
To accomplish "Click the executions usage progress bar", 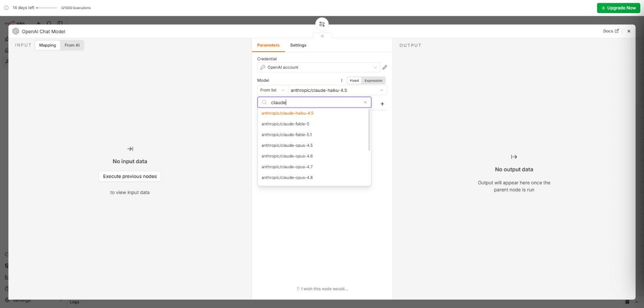I will click(46, 8).
